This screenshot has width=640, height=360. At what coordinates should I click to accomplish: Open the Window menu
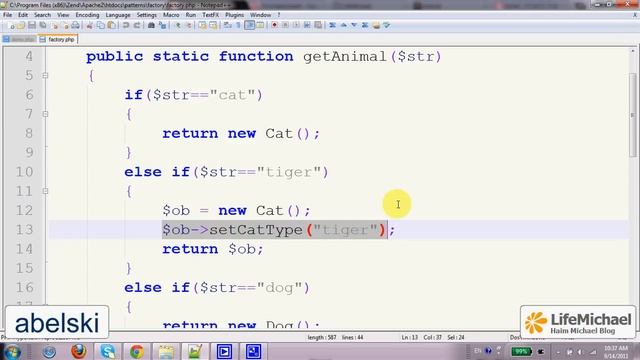(x=260, y=15)
